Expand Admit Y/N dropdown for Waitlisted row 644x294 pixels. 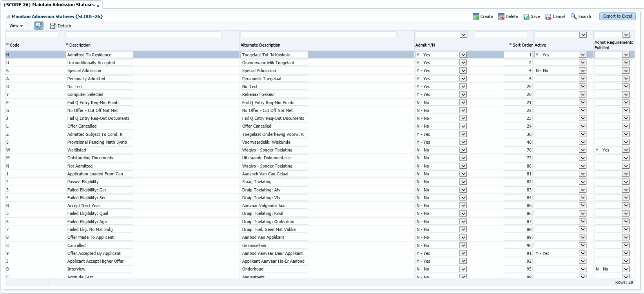[x=463, y=150]
